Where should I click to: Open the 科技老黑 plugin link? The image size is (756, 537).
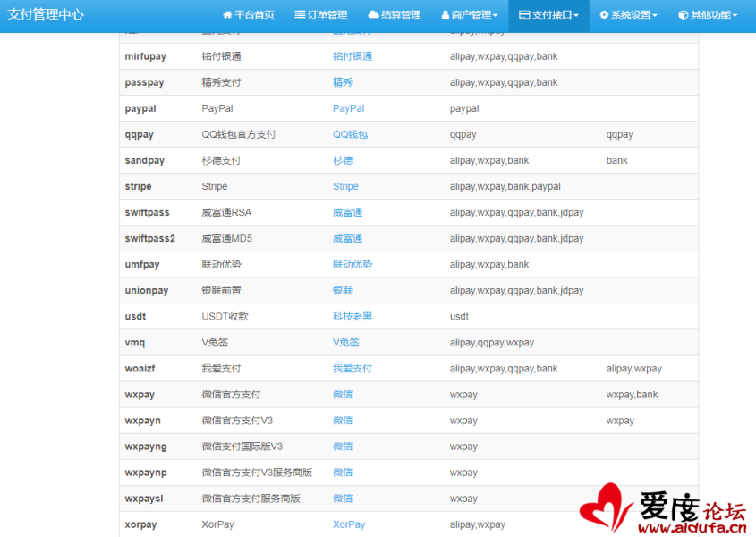pyautogui.click(x=353, y=317)
